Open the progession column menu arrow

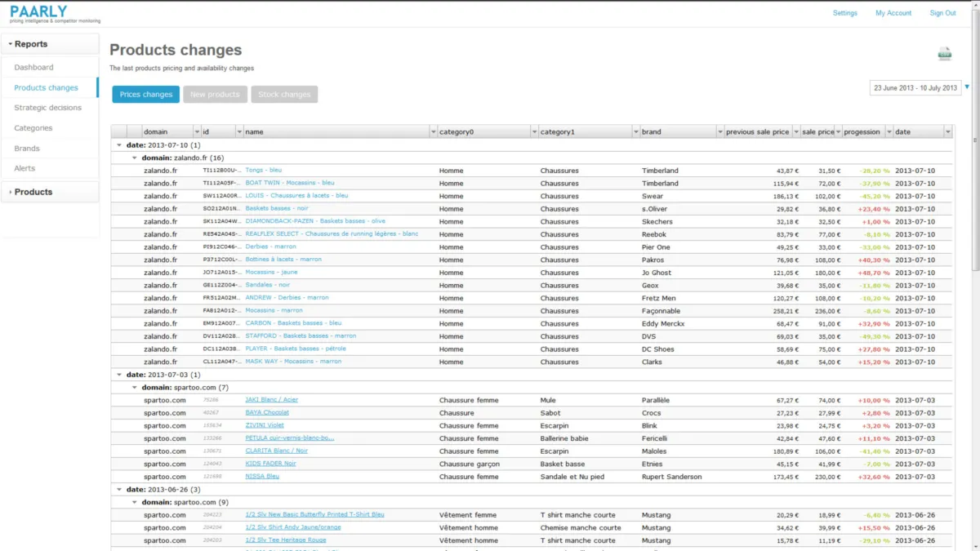[886, 131]
